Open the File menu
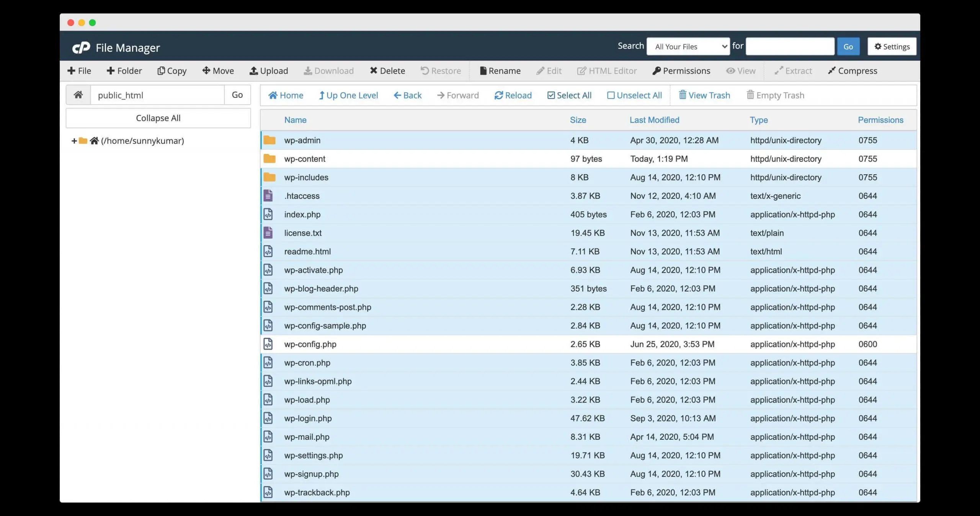The height and width of the screenshot is (516, 980). pyautogui.click(x=79, y=70)
